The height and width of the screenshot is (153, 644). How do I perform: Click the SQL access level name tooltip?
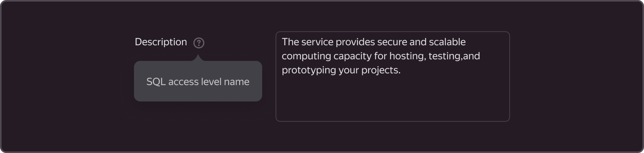198,81
